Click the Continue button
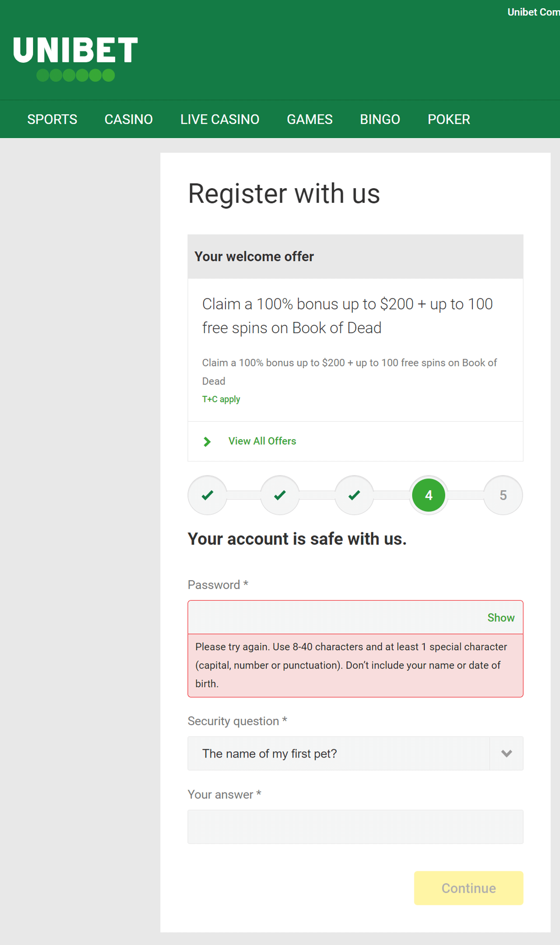Image resolution: width=560 pixels, height=945 pixels. [x=469, y=888]
